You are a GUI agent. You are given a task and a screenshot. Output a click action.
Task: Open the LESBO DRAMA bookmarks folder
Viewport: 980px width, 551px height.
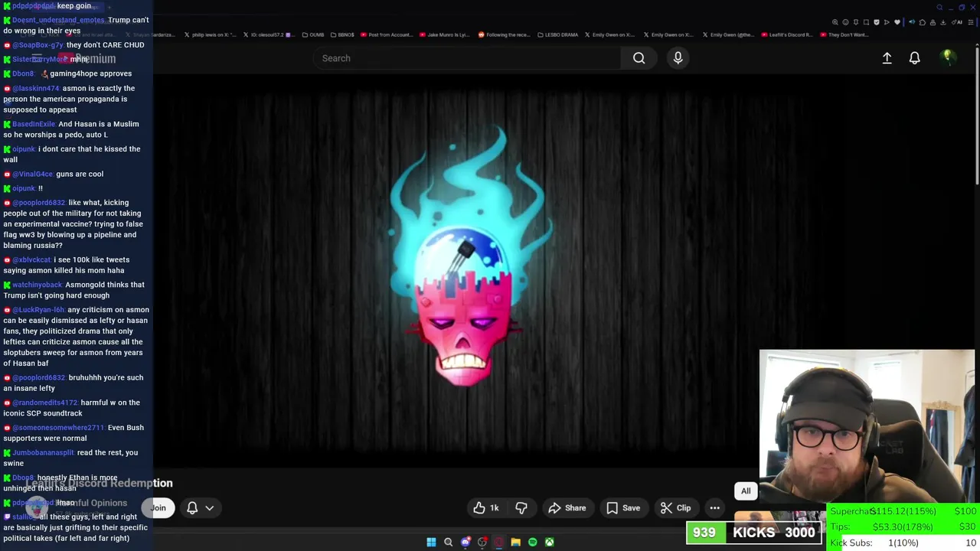click(x=557, y=34)
